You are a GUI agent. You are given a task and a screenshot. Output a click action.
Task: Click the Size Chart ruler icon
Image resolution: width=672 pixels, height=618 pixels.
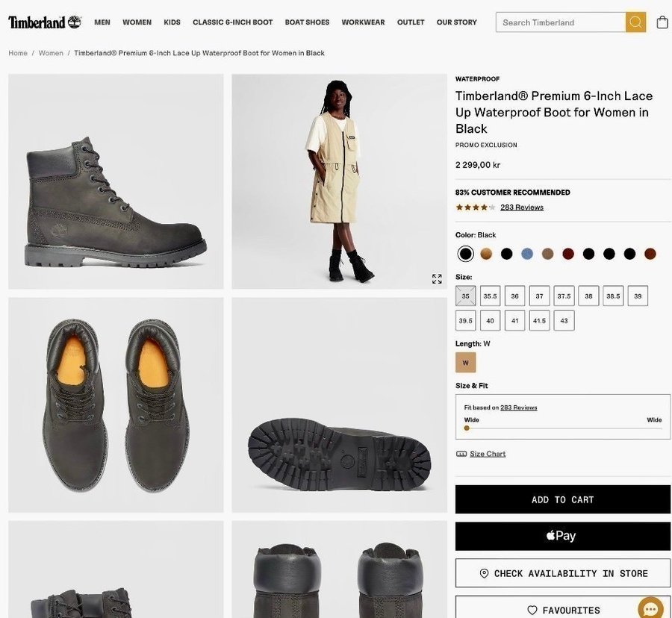(x=461, y=454)
